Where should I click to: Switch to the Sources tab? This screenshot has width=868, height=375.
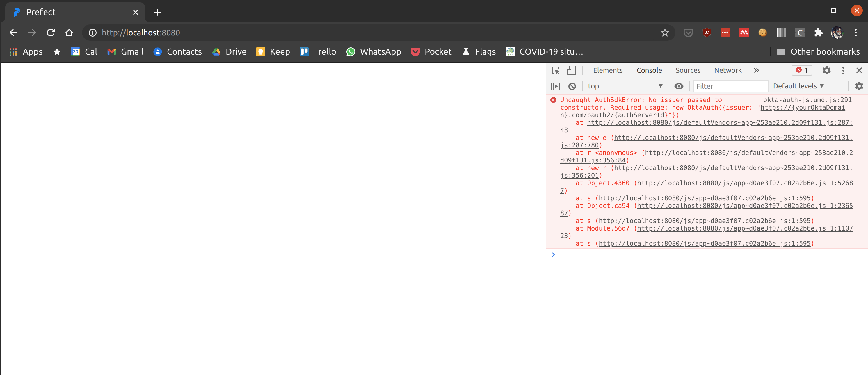[688, 70]
